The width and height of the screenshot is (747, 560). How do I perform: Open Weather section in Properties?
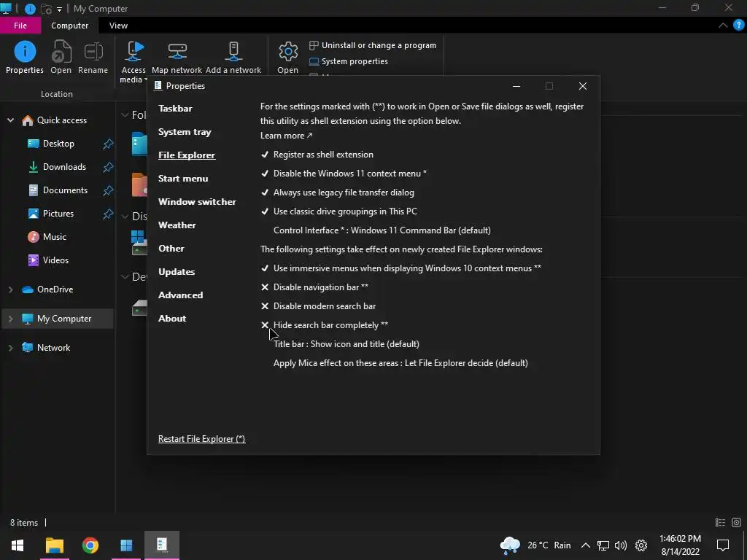[177, 225]
